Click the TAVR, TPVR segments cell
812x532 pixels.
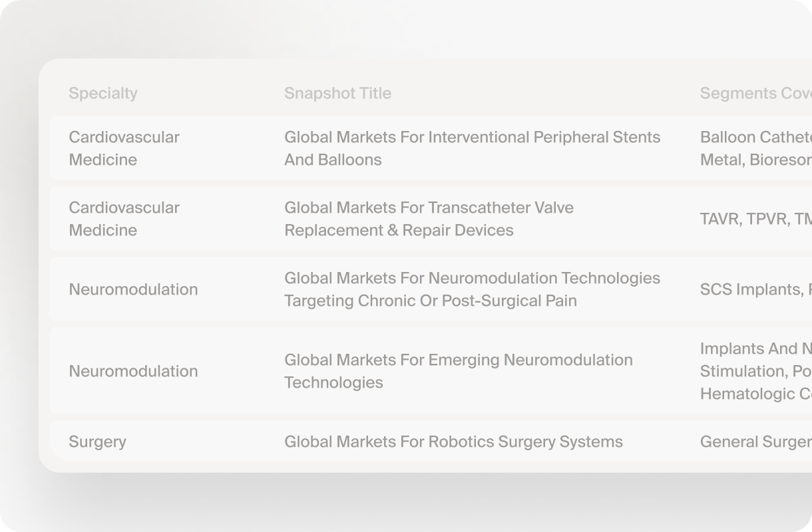(x=755, y=219)
